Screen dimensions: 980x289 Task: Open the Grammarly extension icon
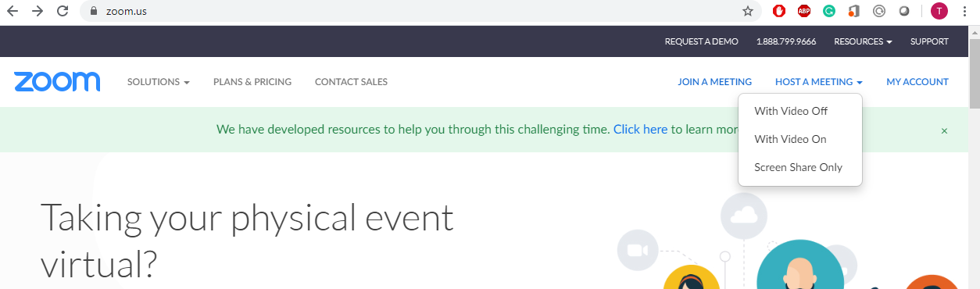828,11
